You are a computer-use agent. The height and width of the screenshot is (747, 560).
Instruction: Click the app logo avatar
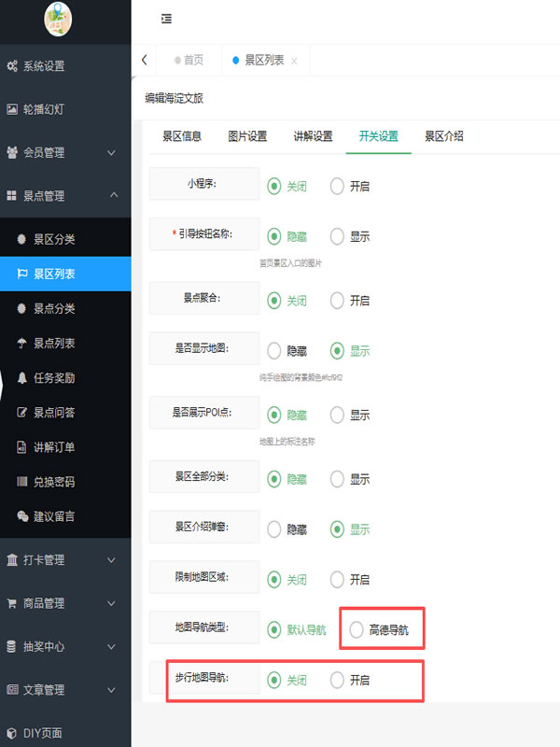(x=58, y=19)
